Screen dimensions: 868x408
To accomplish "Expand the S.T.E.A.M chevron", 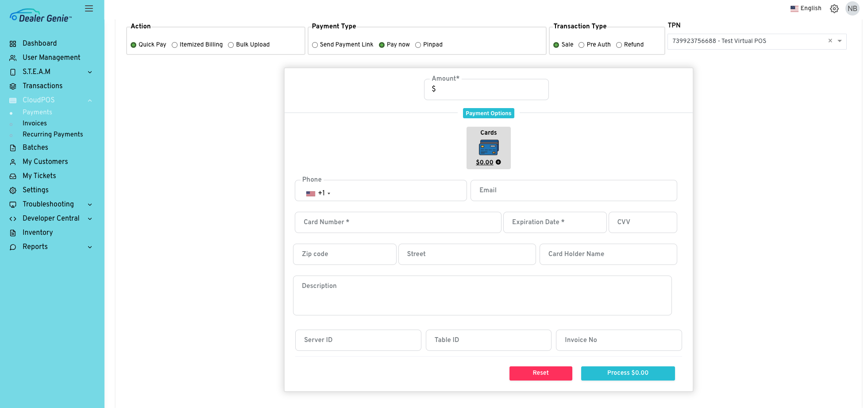I will coord(90,72).
